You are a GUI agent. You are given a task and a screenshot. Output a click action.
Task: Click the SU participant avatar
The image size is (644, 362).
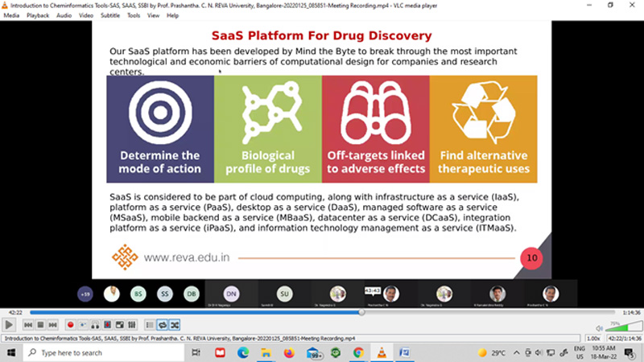click(x=284, y=294)
